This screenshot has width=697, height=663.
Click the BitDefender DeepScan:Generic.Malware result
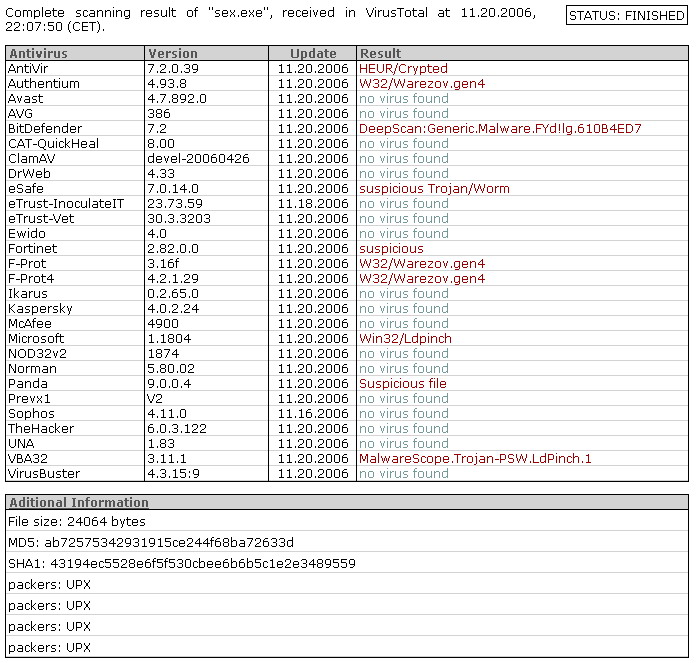[x=500, y=129]
